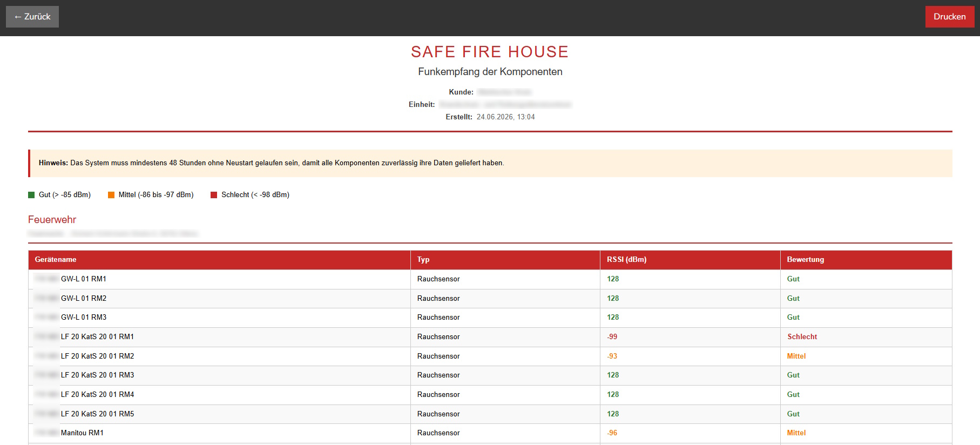Click the SAFE FIRE HOUSE title
980x445 pixels.
[x=490, y=52]
